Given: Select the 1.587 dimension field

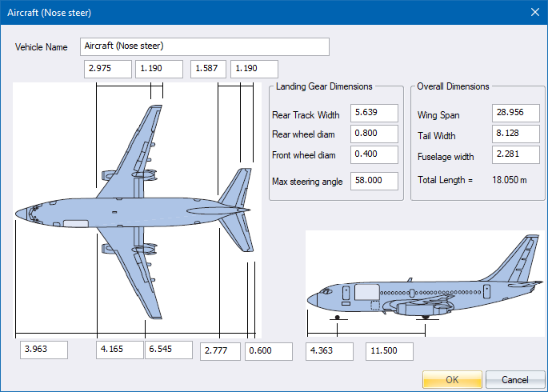Looking at the screenshot, I should [x=208, y=69].
